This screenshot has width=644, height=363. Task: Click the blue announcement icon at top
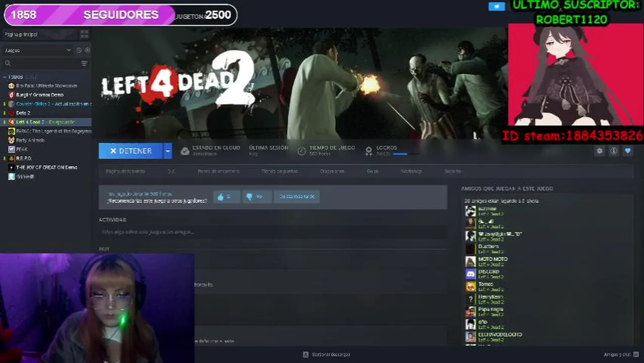pos(496,7)
